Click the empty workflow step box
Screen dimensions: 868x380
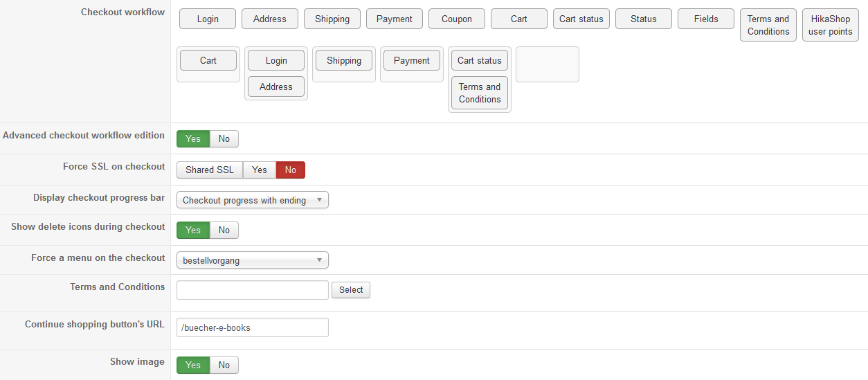pos(547,64)
